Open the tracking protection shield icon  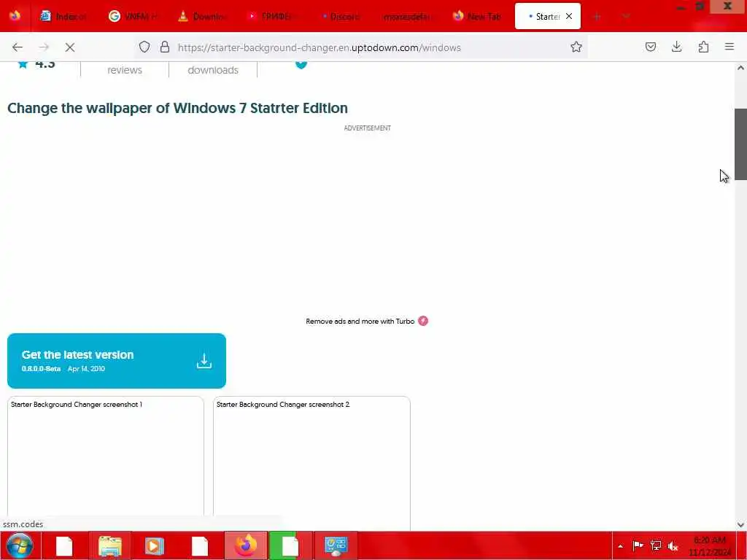[x=144, y=47]
